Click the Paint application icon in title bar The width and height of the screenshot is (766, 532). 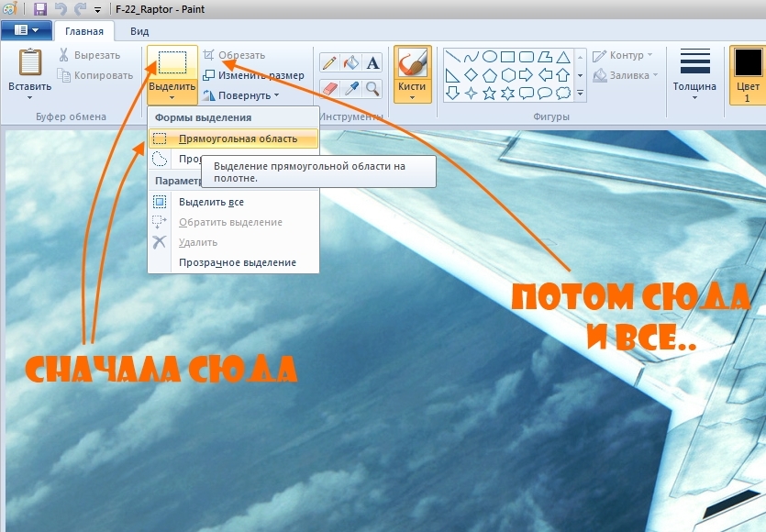10,8
